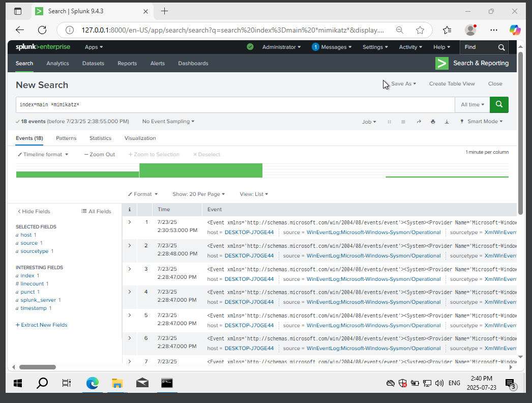Refresh the browser page

tap(42, 30)
